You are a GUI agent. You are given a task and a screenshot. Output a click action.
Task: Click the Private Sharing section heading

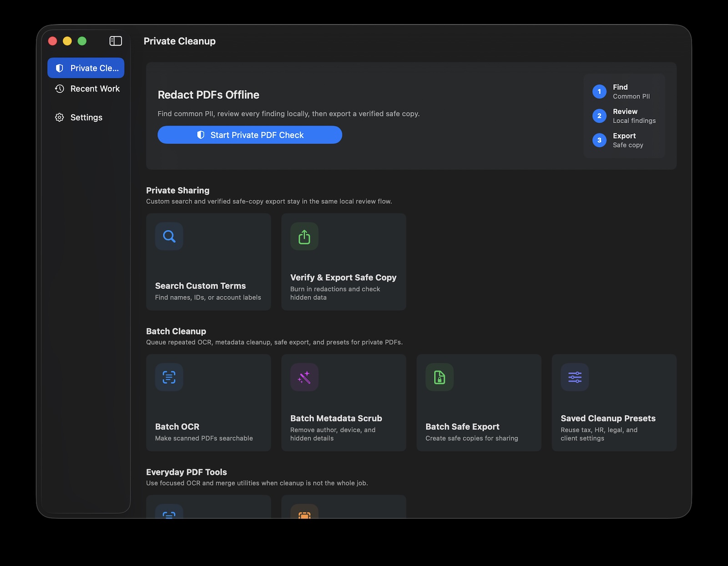pyautogui.click(x=178, y=190)
